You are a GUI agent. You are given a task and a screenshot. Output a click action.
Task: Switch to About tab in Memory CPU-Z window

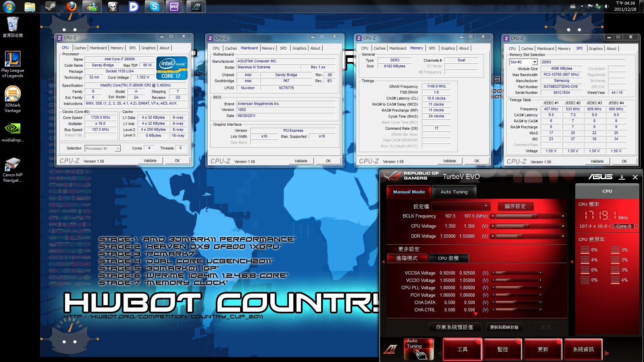click(464, 48)
